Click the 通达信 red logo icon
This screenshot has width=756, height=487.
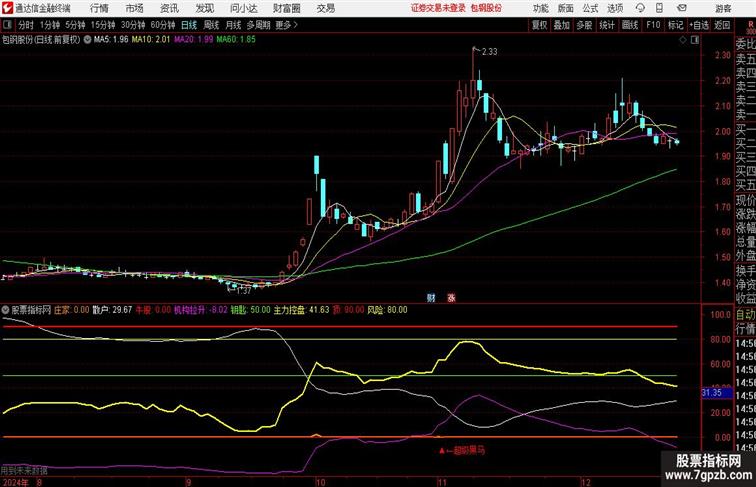pyautogui.click(x=7, y=8)
